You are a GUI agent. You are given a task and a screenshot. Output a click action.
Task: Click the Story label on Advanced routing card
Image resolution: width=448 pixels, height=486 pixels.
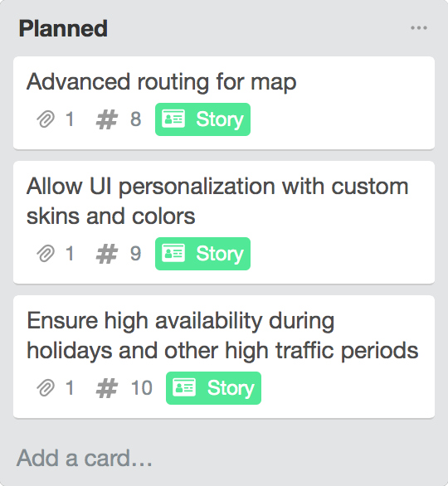coord(202,119)
